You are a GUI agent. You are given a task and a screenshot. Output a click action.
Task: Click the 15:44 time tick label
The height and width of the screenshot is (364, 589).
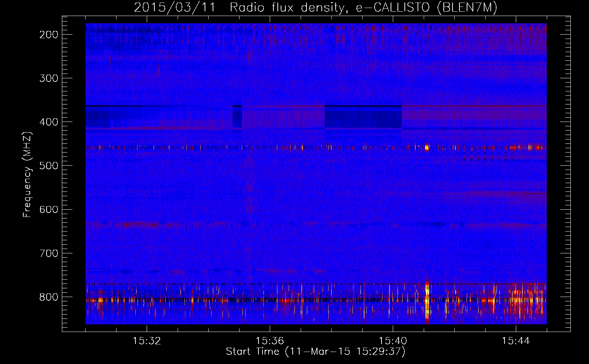tap(516, 341)
